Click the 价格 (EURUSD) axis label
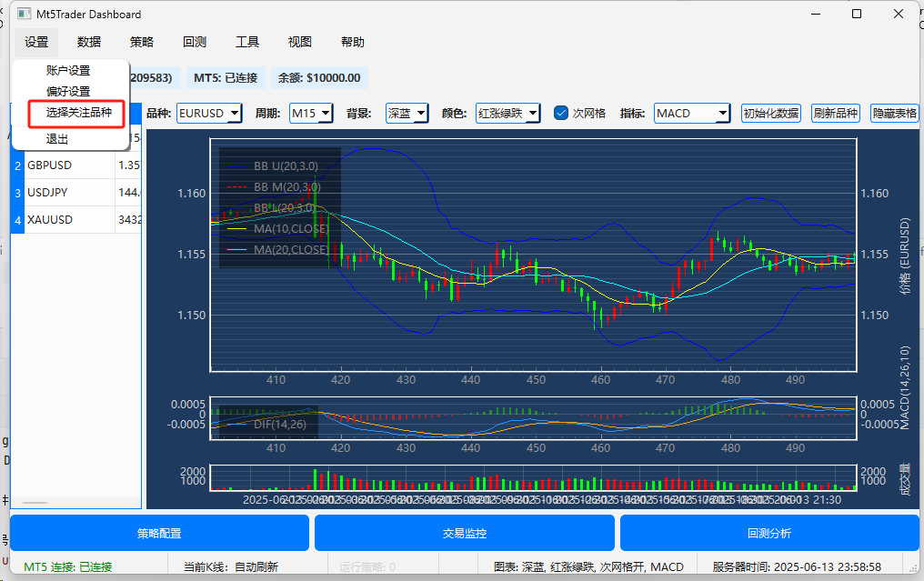924x581 pixels. coord(905,255)
